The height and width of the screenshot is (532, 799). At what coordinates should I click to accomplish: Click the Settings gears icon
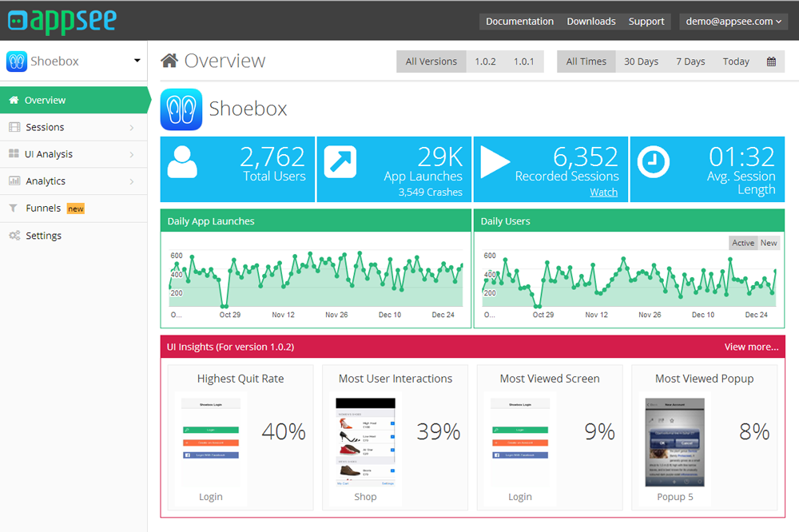click(14, 235)
